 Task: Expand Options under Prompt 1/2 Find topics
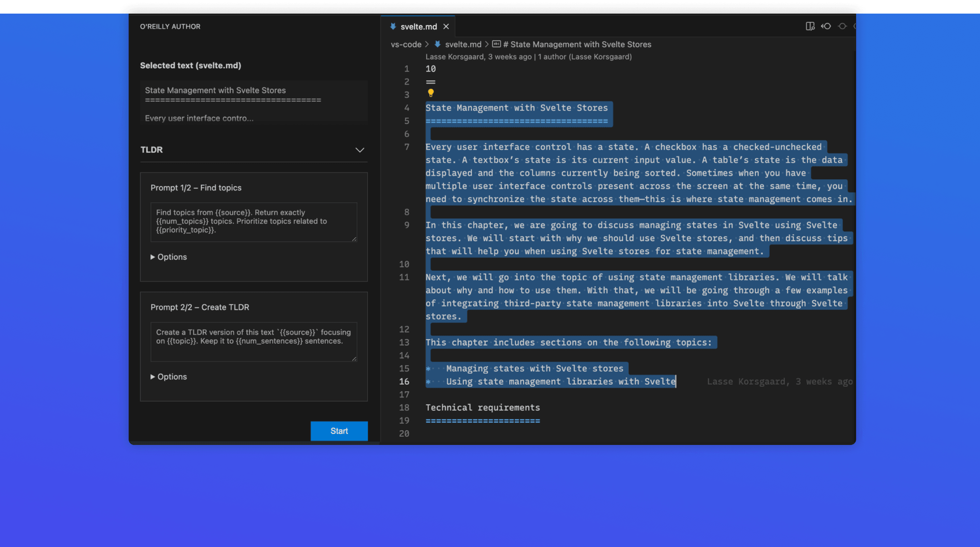click(168, 257)
